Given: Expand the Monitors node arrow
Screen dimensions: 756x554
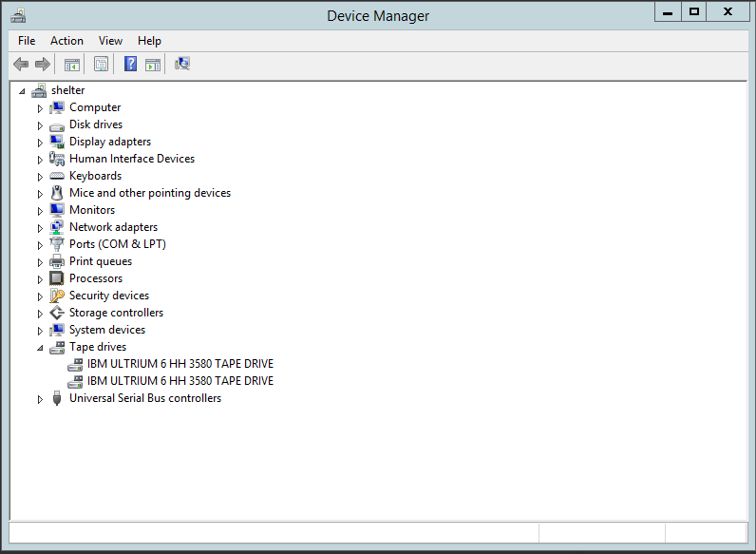Looking at the screenshot, I should pyautogui.click(x=40, y=211).
